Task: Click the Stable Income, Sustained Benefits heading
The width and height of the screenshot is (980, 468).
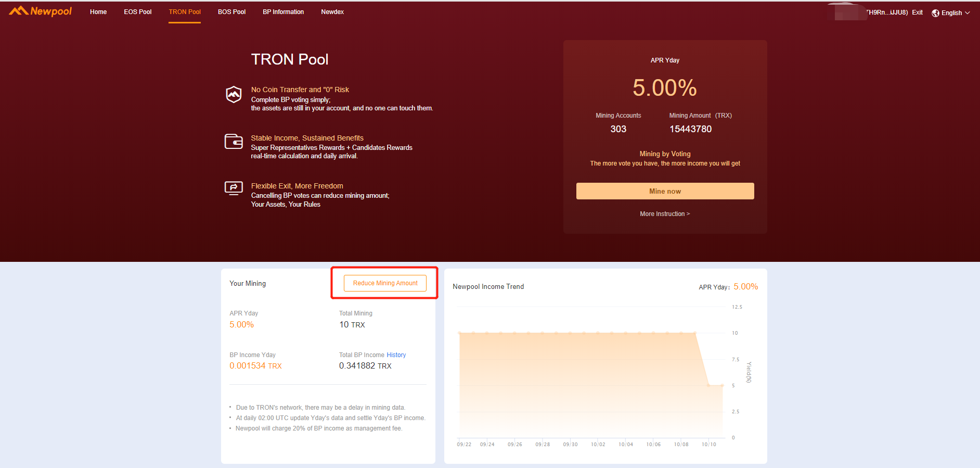Action: pyautogui.click(x=307, y=138)
